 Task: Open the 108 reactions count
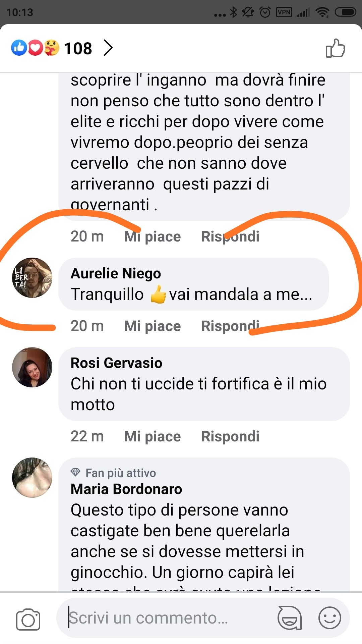pyautogui.click(x=78, y=48)
